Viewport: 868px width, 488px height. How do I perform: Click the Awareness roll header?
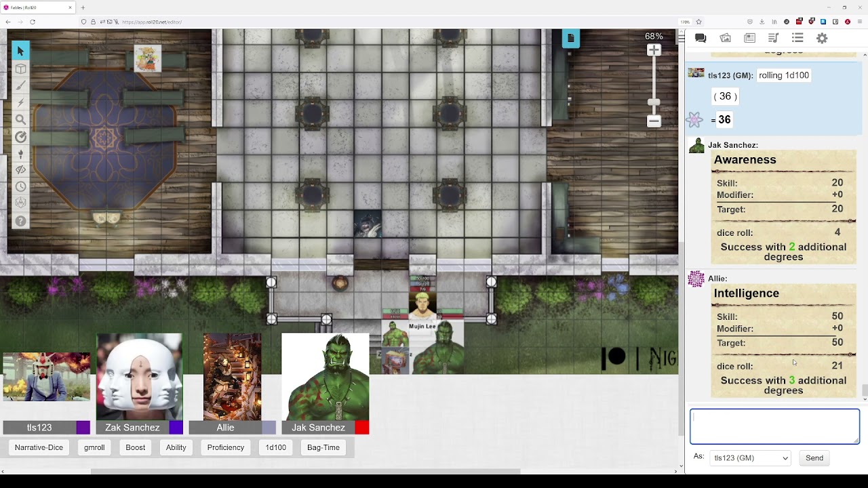[x=745, y=160]
